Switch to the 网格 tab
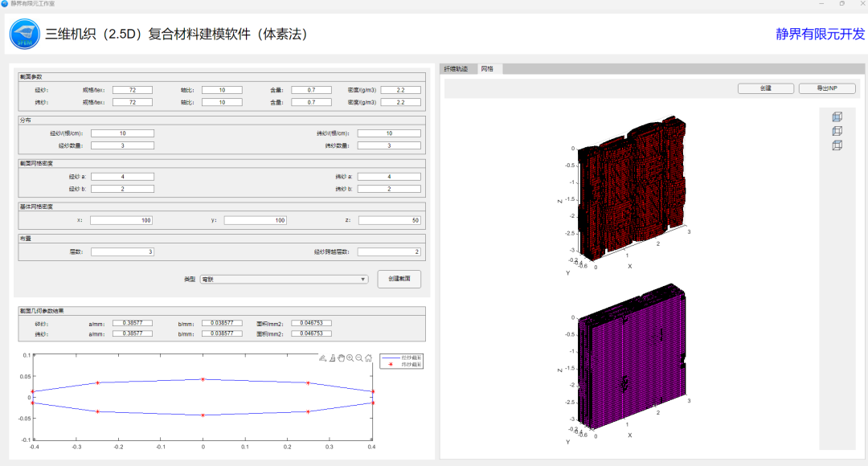The height and width of the screenshot is (466, 868). point(488,68)
